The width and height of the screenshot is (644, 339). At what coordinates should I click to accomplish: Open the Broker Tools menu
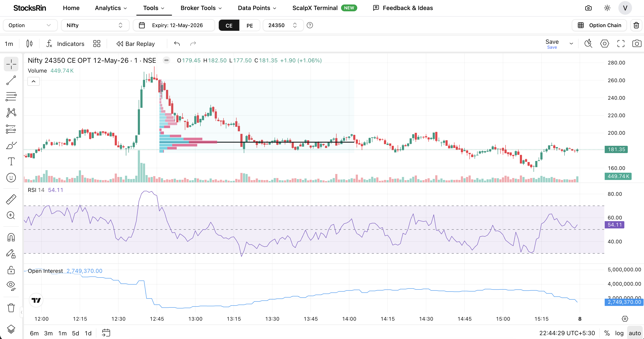[201, 8]
